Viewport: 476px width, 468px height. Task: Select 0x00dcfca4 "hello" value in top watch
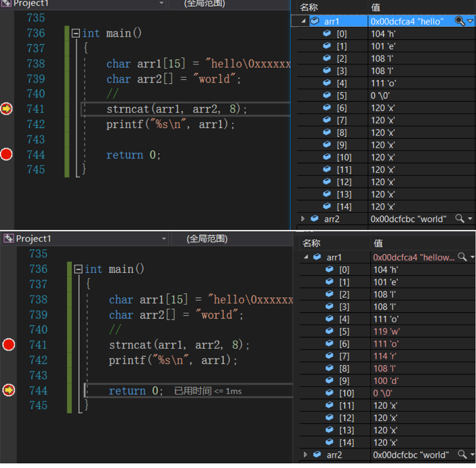tap(407, 22)
